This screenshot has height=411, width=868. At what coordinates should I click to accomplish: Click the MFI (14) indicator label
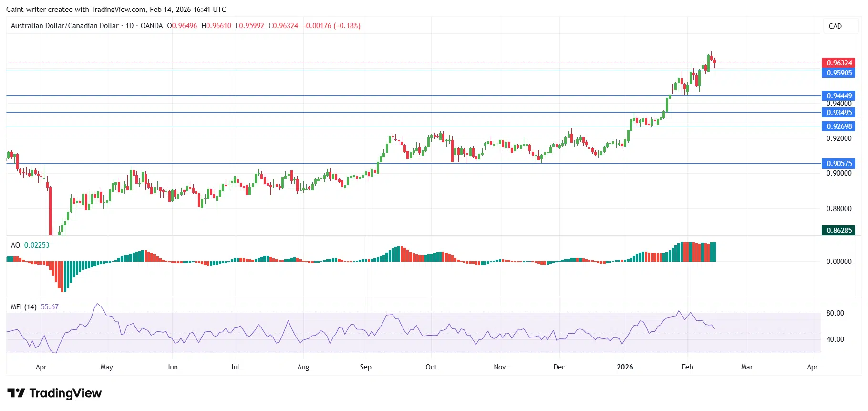pyautogui.click(x=24, y=307)
